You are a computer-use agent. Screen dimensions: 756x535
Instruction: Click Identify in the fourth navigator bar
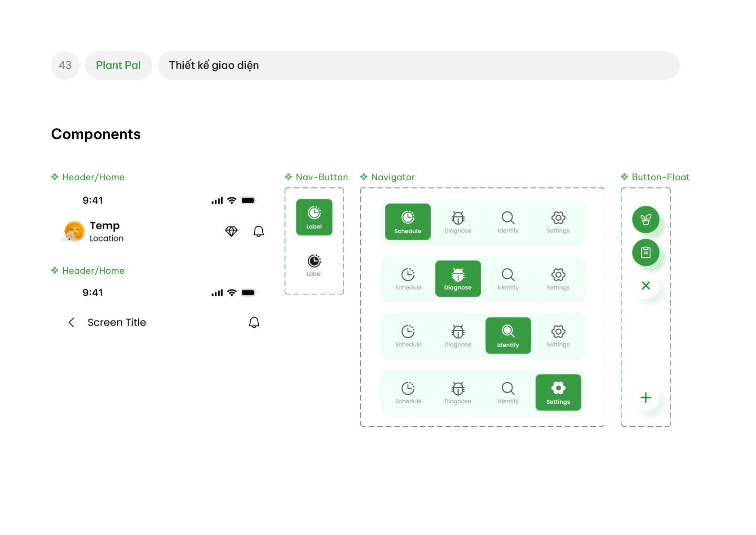[x=508, y=393]
